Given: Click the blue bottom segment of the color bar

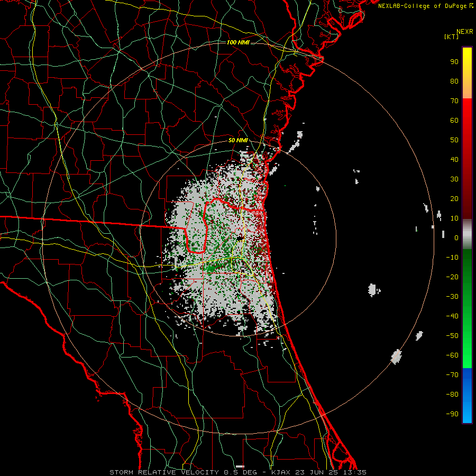Looking at the screenshot, I should (x=467, y=395).
